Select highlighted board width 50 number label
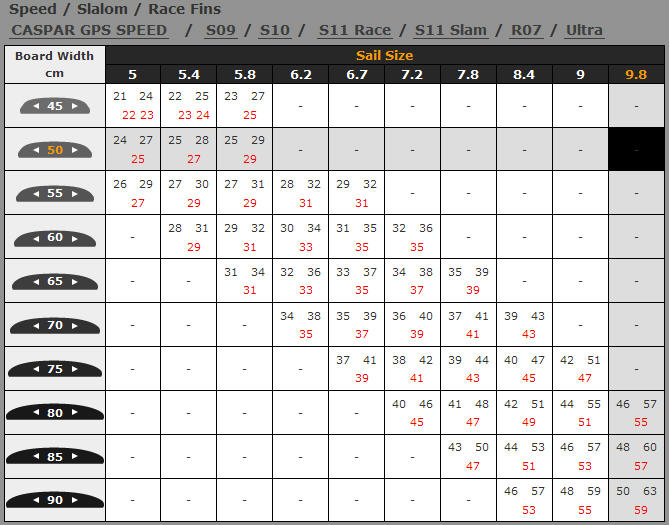This screenshot has height=525, width=669. point(55,150)
